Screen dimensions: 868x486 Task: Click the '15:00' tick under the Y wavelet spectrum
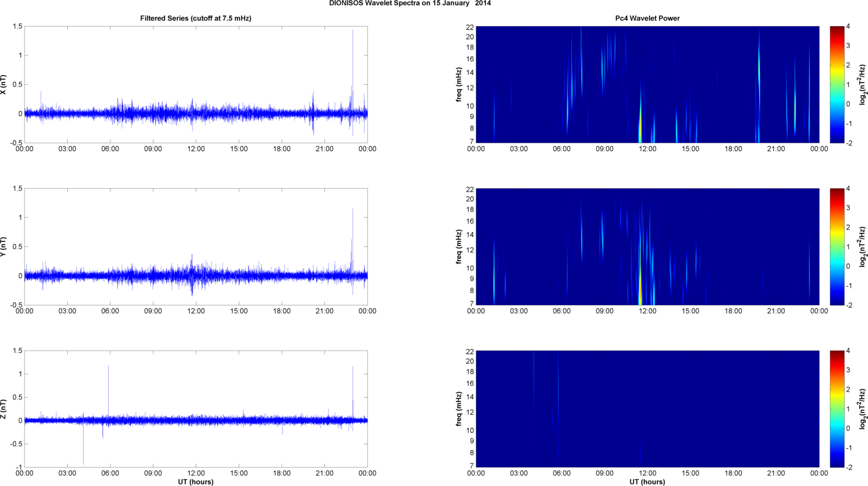(690, 311)
